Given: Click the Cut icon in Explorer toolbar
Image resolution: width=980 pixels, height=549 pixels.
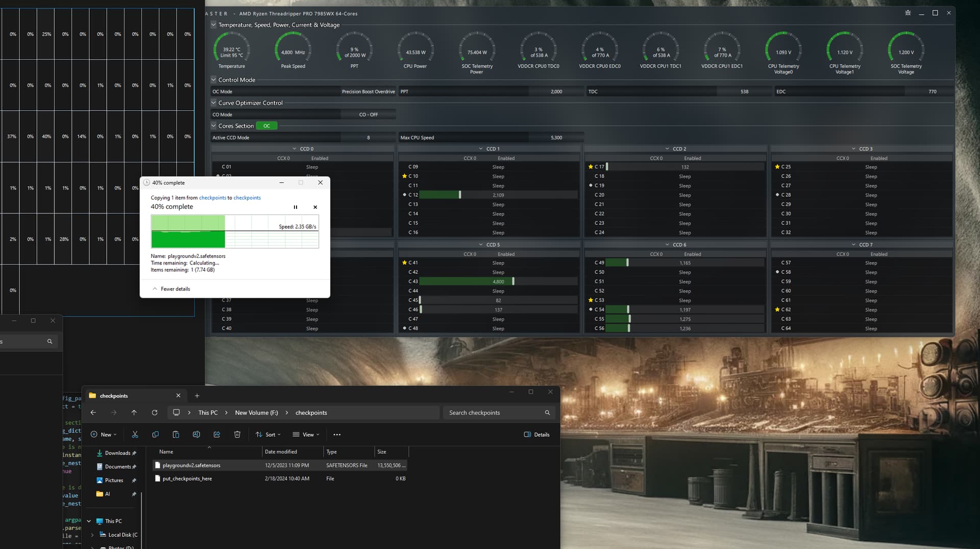Looking at the screenshot, I should point(135,435).
